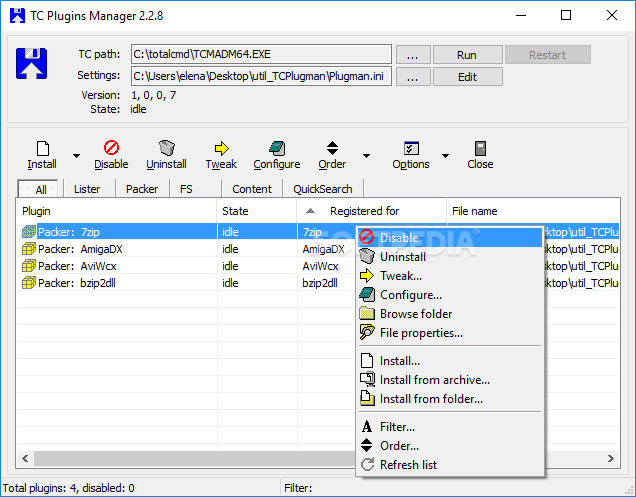Click the Install toolbar icon
The height and width of the screenshot is (497, 636).
coord(43,148)
